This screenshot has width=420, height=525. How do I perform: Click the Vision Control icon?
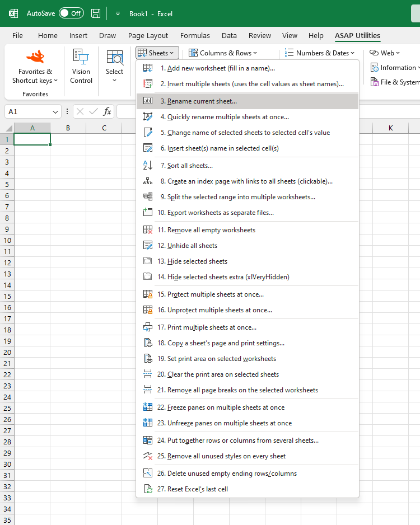[x=81, y=56]
